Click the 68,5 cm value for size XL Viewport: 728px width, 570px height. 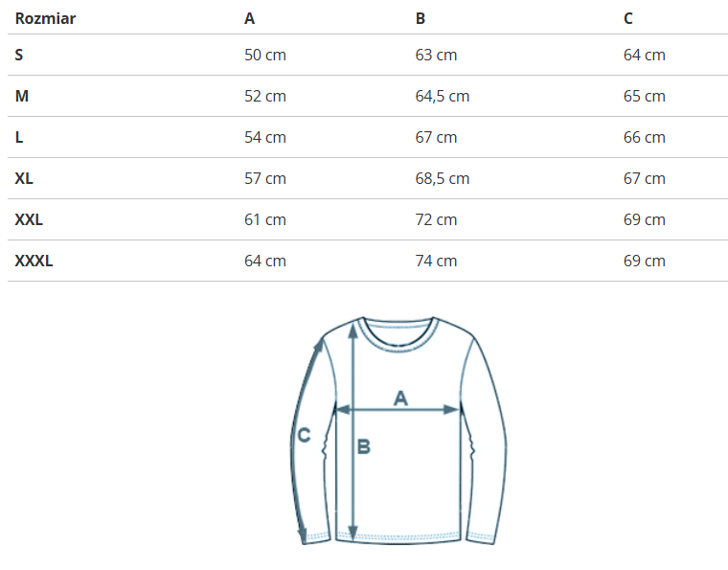[x=442, y=178]
